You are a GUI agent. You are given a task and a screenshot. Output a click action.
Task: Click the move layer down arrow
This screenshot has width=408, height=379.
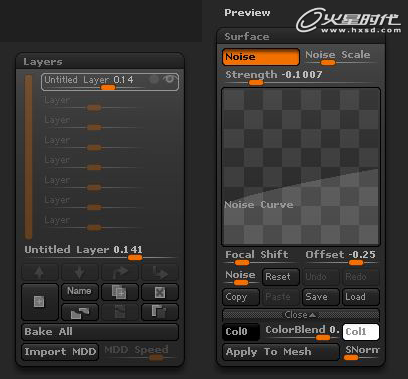pos(80,272)
